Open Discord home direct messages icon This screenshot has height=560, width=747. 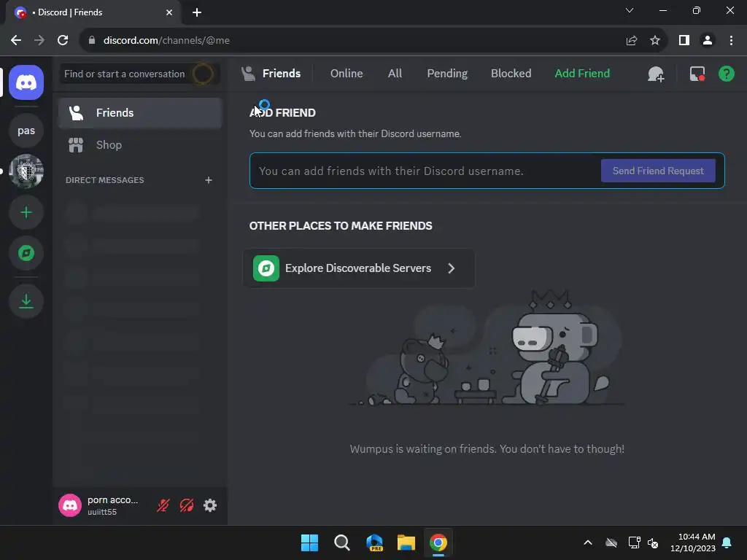pos(26,82)
